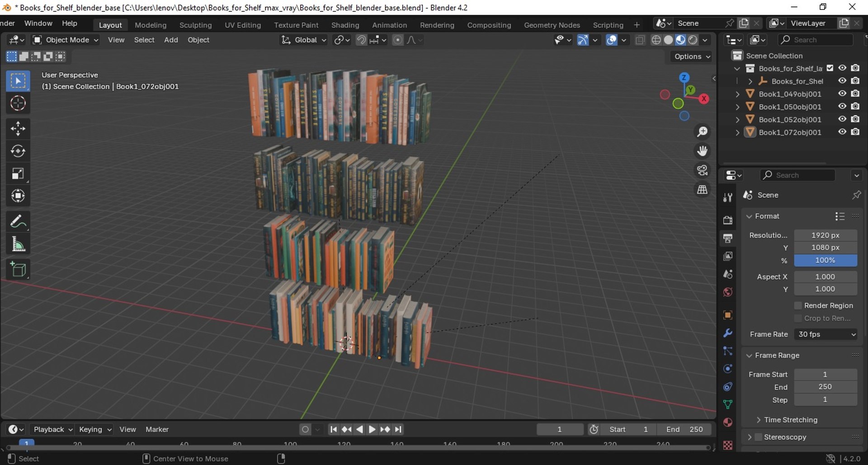The image size is (868, 465).
Task: Select the Select Box tool
Action: [x=18, y=81]
